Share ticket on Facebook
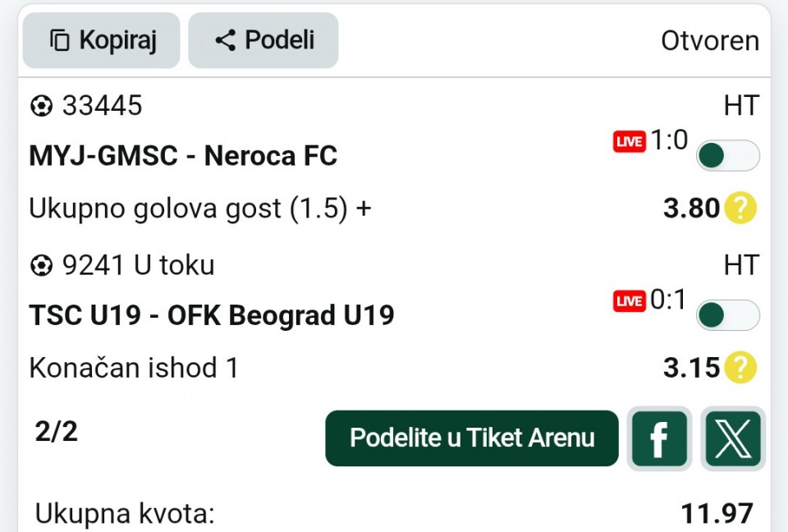788x532 pixels. click(x=659, y=438)
